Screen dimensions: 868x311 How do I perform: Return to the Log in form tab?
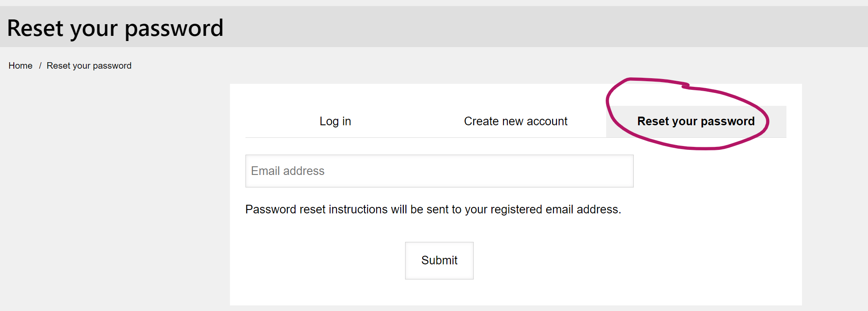coord(335,121)
